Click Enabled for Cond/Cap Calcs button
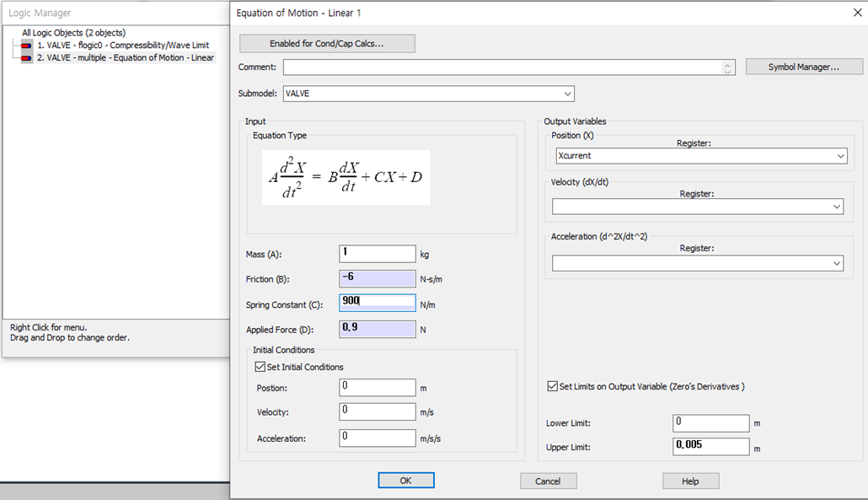 click(x=327, y=44)
